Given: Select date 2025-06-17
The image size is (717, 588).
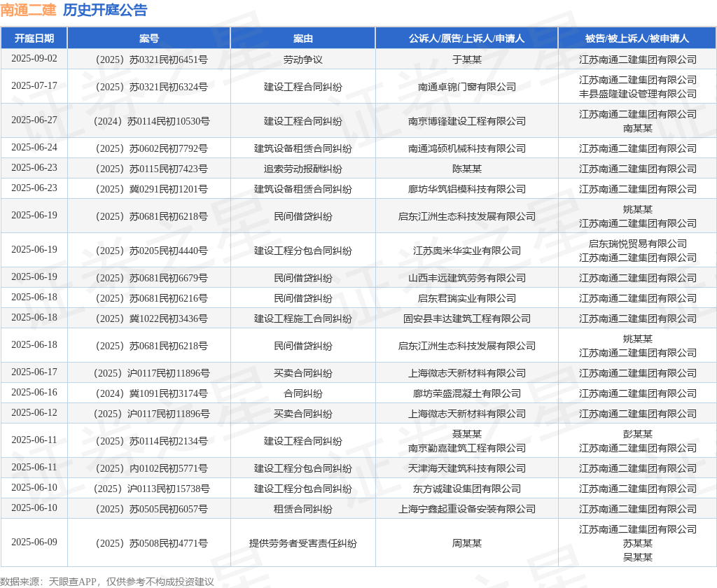Looking at the screenshot, I should click(34, 372).
